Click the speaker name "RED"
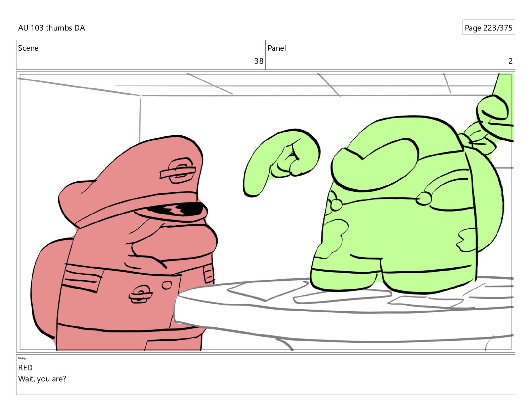532x411 pixels. tap(25, 368)
